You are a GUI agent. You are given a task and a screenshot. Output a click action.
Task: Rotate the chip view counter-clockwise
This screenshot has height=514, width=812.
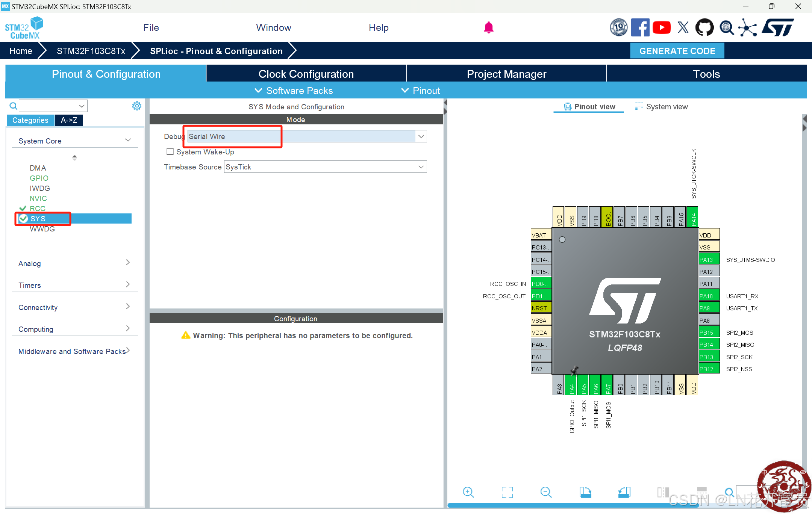click(624, 492)
